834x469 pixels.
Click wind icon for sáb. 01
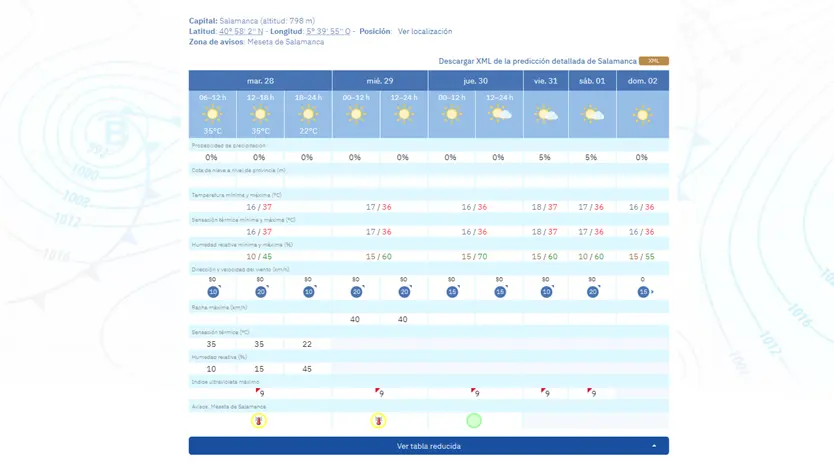pos(593,291)
